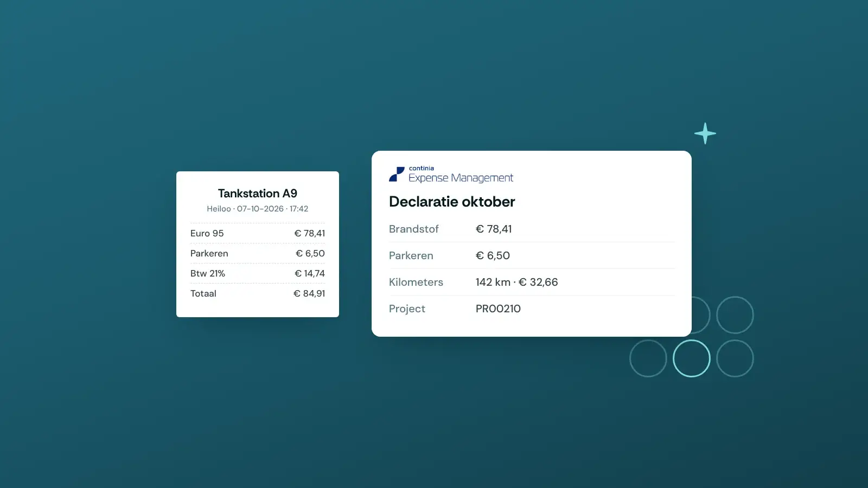Click the € 78,41 amount beside Brandstof
The image size is (868, 488).
(494, 229)
